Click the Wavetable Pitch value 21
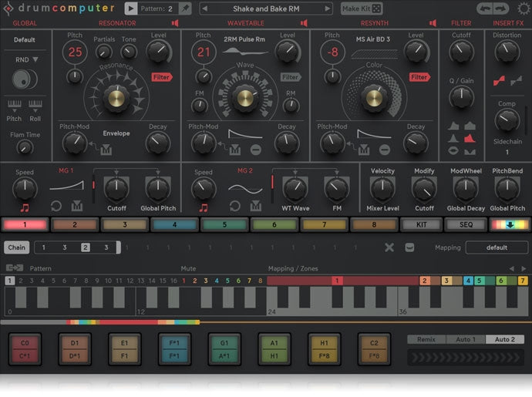Screen dimensions: 532x397 (204, 52)
